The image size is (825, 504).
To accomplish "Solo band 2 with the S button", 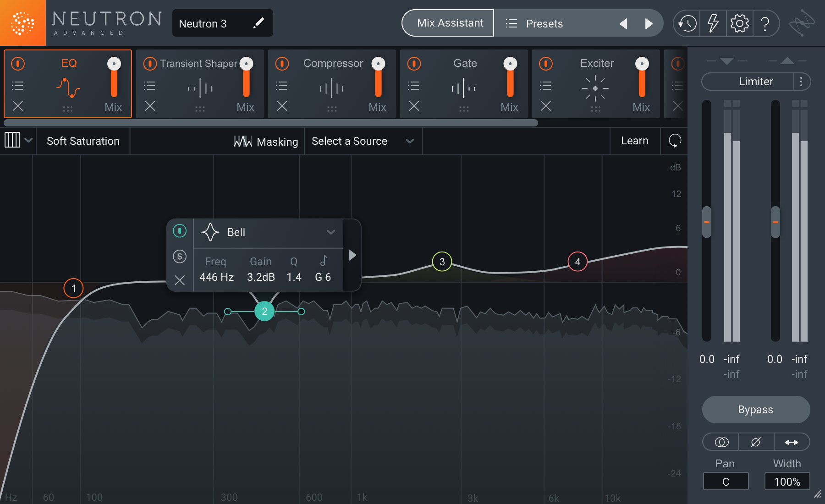I will [x=180, y=256].
